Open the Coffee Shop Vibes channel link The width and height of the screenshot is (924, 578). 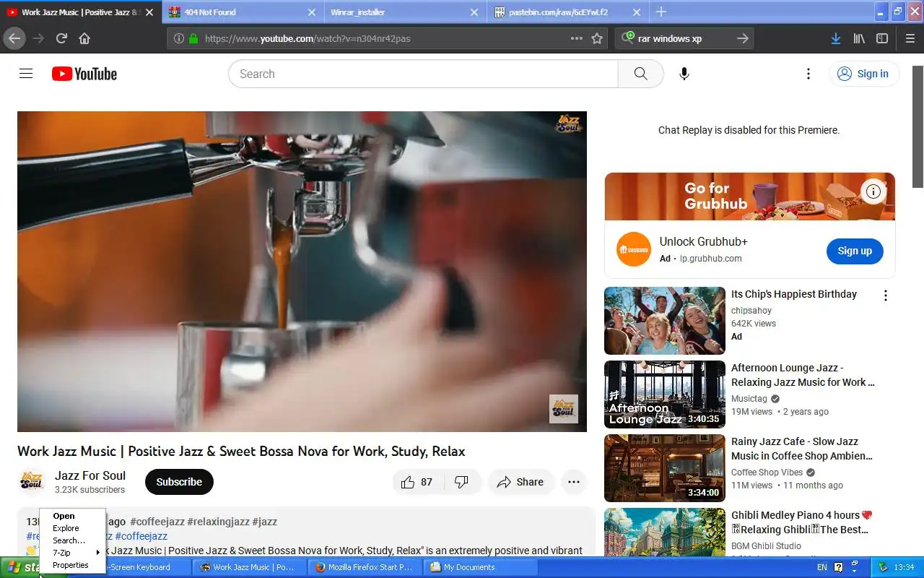(767, 473)
